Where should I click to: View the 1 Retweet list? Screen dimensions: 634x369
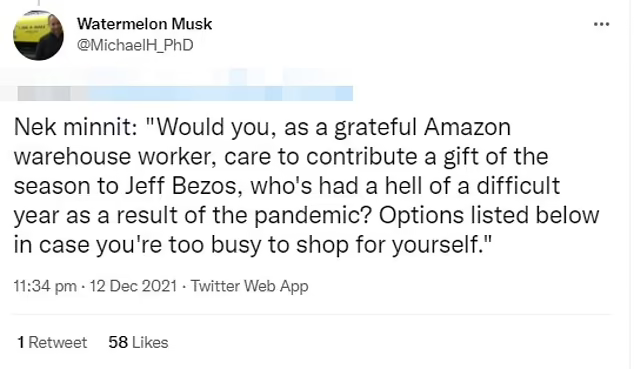[x=52, y=343]
